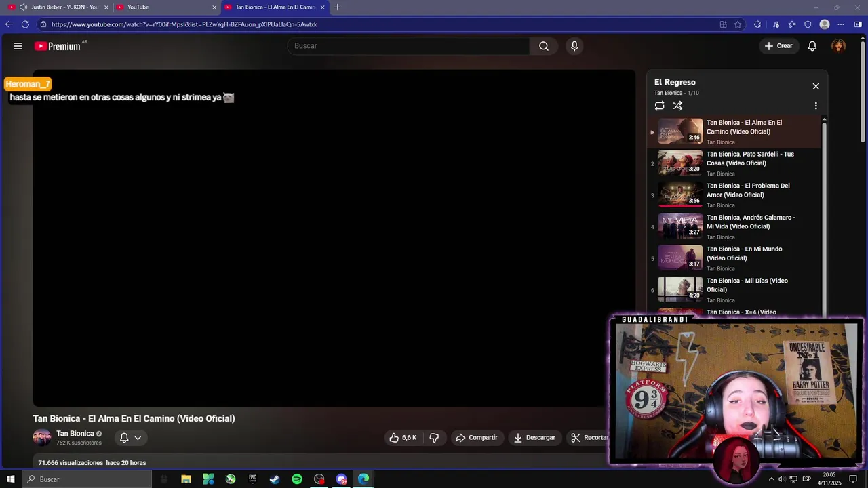The image size is (868, 488).
Task: Show hidden system tray icons
Action: coord(771,479)
